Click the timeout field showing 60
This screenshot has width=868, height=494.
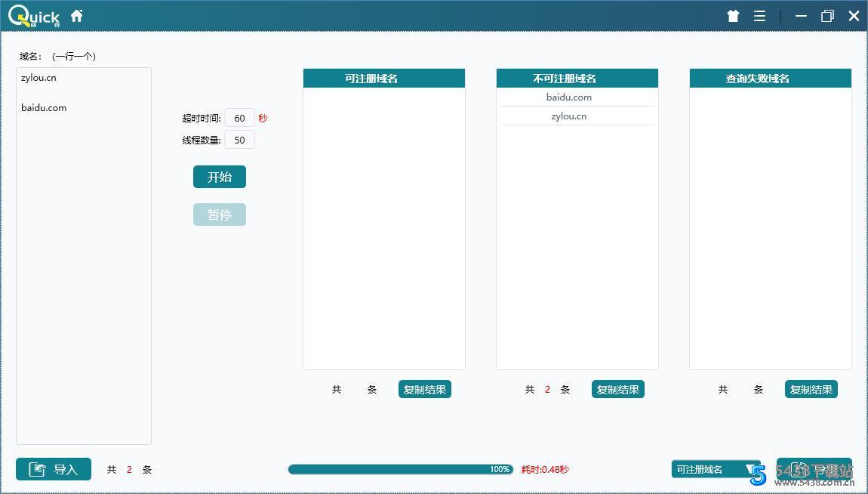click(239, 118)
